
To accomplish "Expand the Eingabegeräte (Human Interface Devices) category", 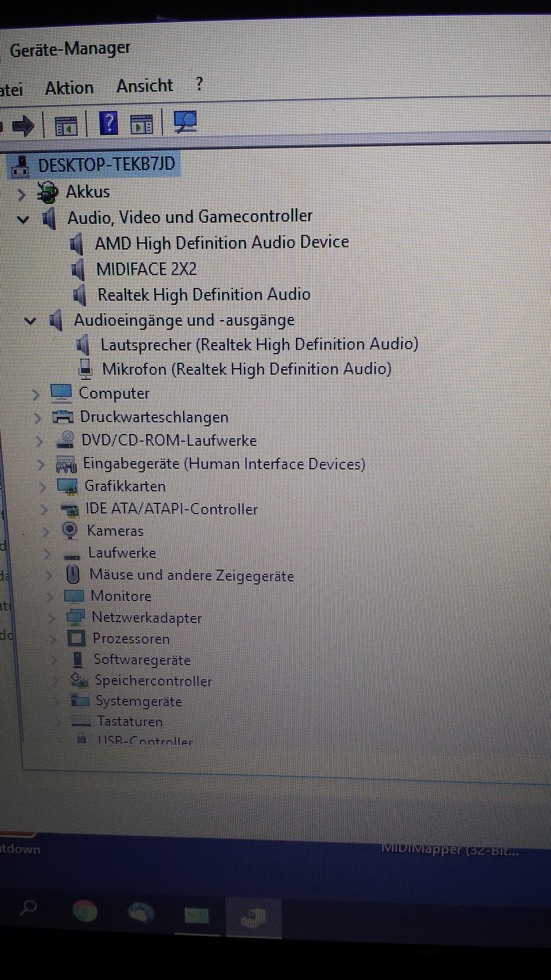I will [x=42, y=465].
